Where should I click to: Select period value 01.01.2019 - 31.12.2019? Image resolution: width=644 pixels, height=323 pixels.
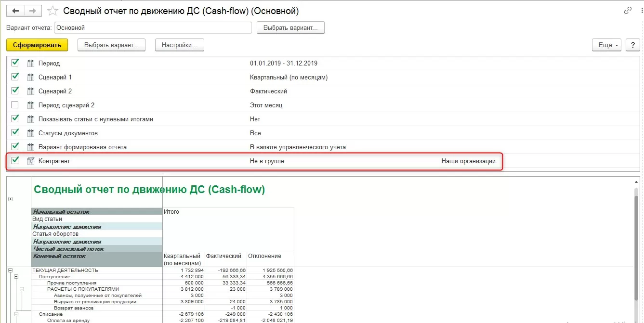(284, 63)
